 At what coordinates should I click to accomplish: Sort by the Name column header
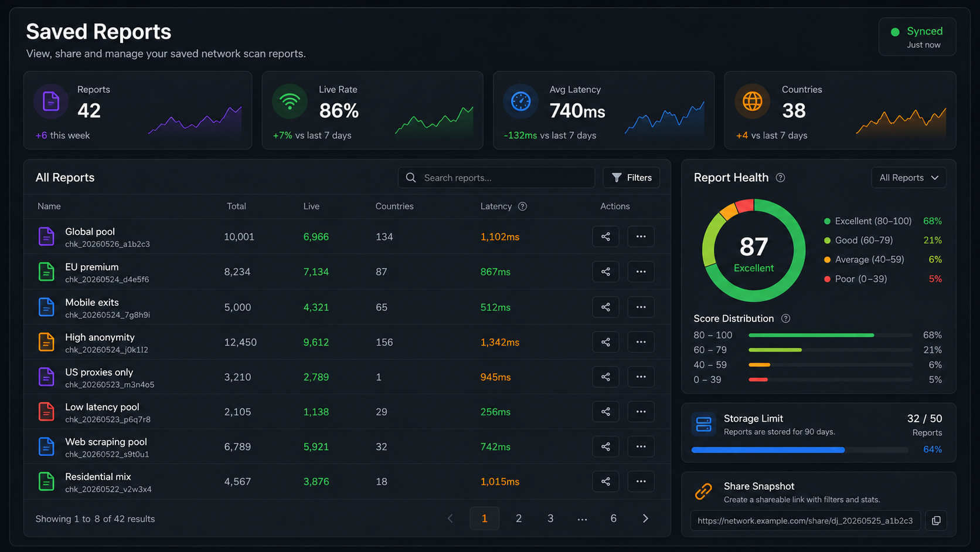click(49, 206)
